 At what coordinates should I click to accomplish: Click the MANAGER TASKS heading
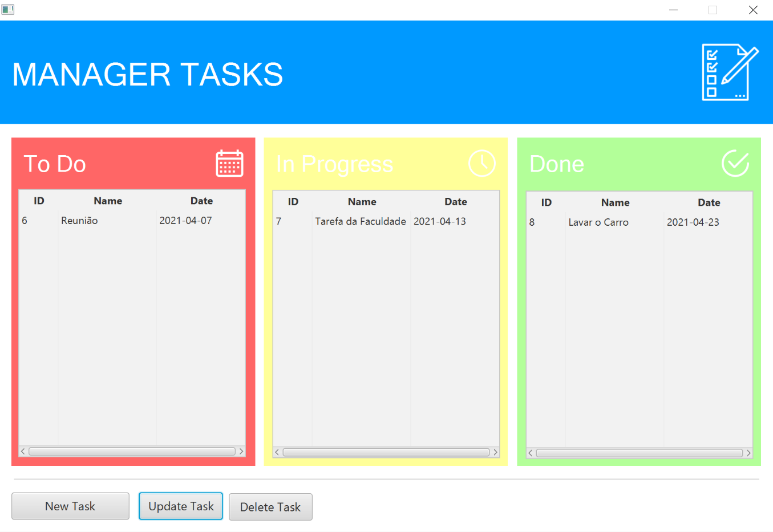[147, 74]
